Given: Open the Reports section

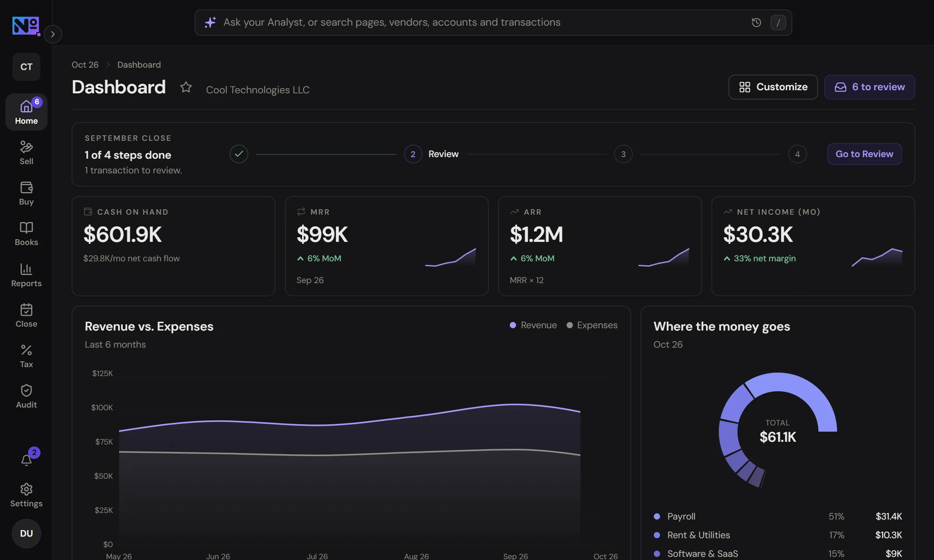Looking at the screenshot, I should 26,275.
